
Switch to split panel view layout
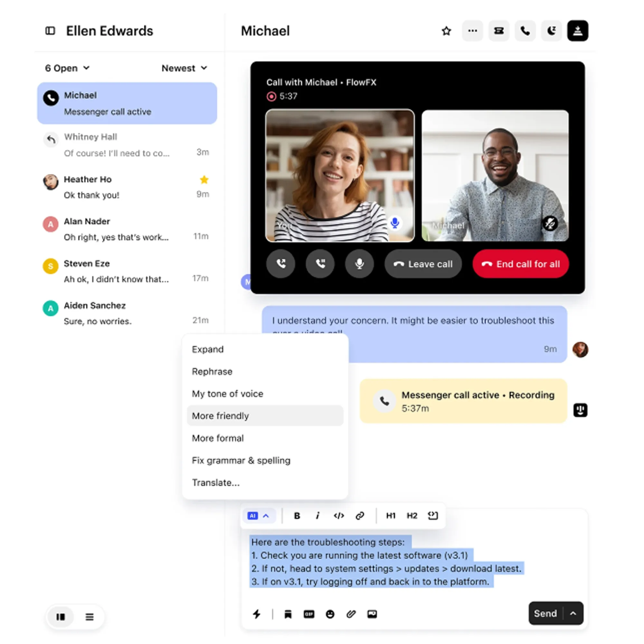click(60, 617)
